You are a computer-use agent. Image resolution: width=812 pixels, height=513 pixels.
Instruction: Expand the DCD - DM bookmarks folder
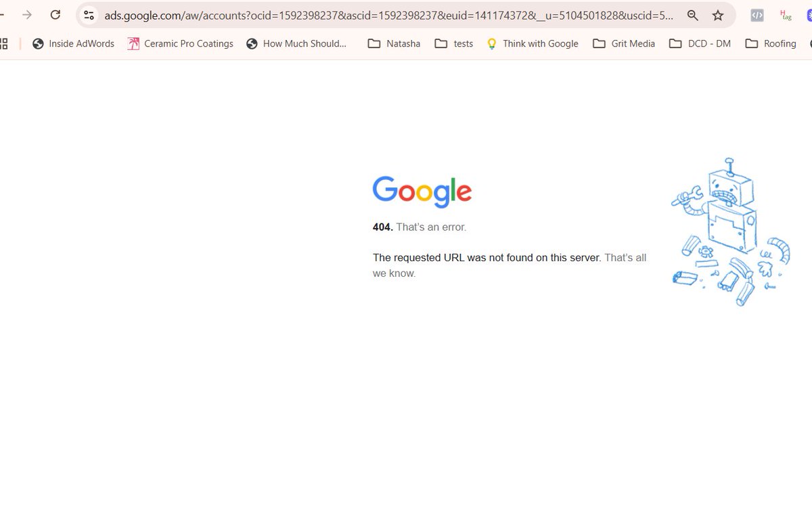point(700,43)
